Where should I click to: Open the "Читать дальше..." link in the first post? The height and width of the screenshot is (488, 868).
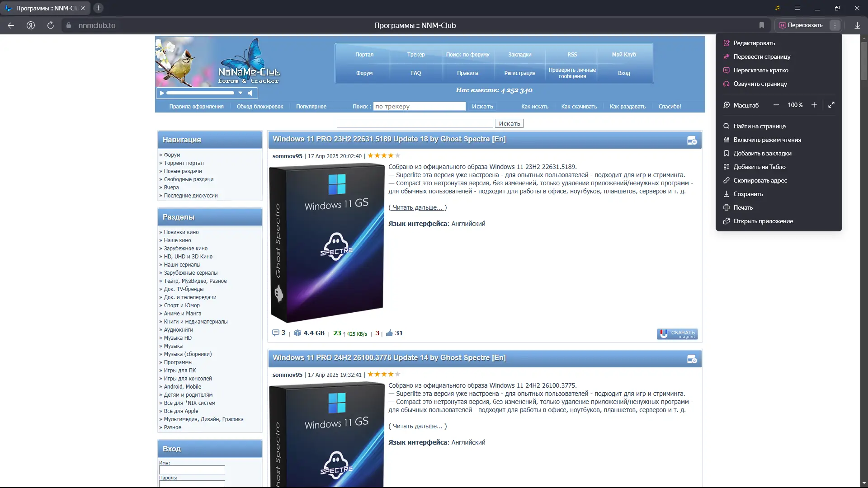pos(417,207)
